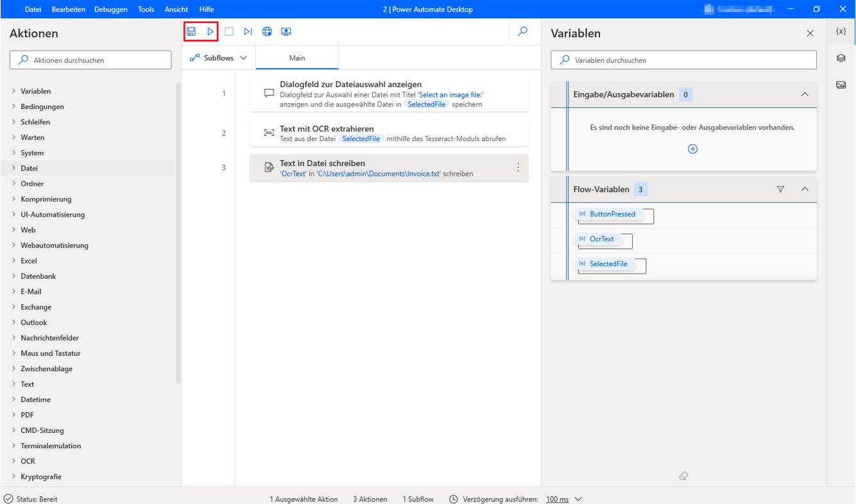The image size is (856, 504).
Task: Open the Ansicht menu
Action: 176,10
